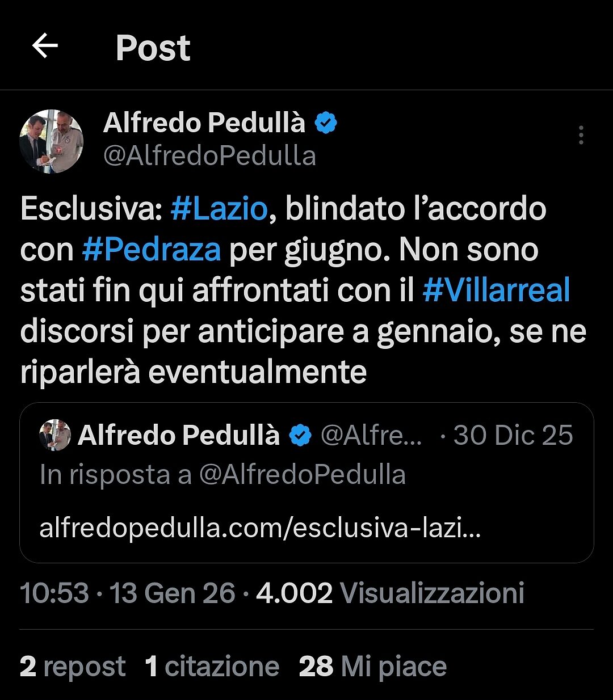Open Alfredo Pedullà's large profile avatar

click(x=52, y=141)
